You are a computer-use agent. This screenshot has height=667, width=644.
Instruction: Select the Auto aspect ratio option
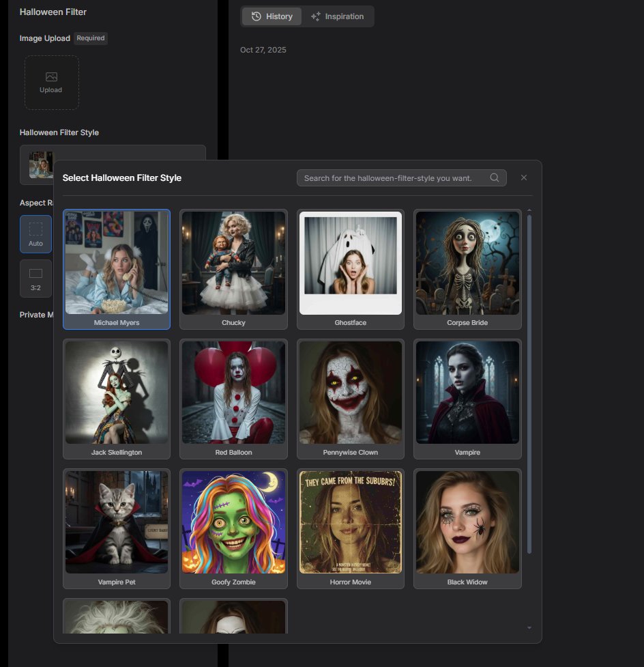tap(35, 234)
